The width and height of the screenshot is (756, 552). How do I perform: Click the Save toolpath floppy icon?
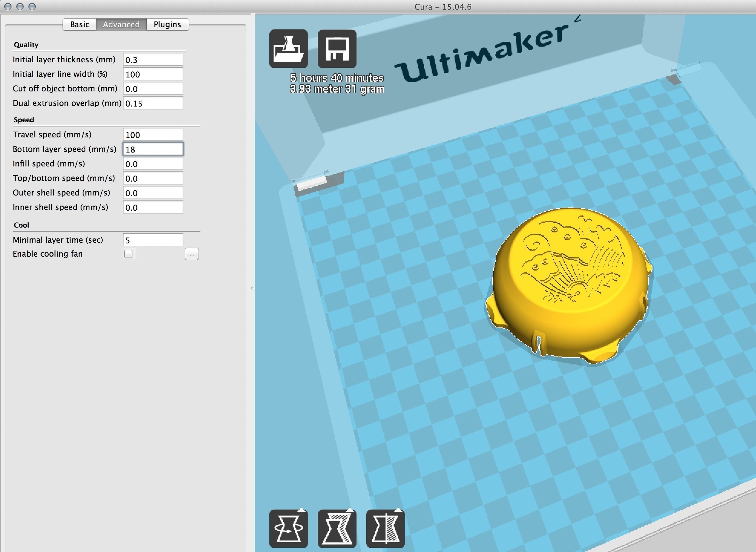337,49
